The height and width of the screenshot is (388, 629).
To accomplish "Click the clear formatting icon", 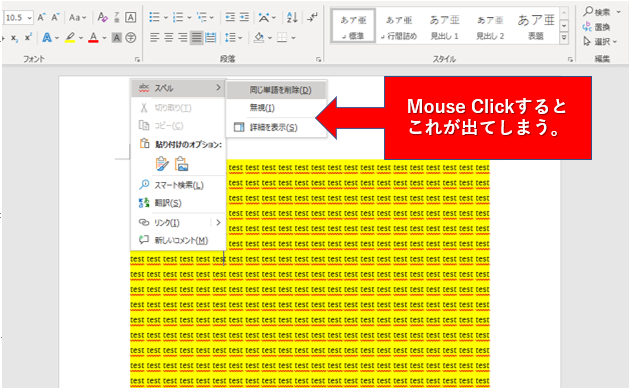I will (103, 17).
